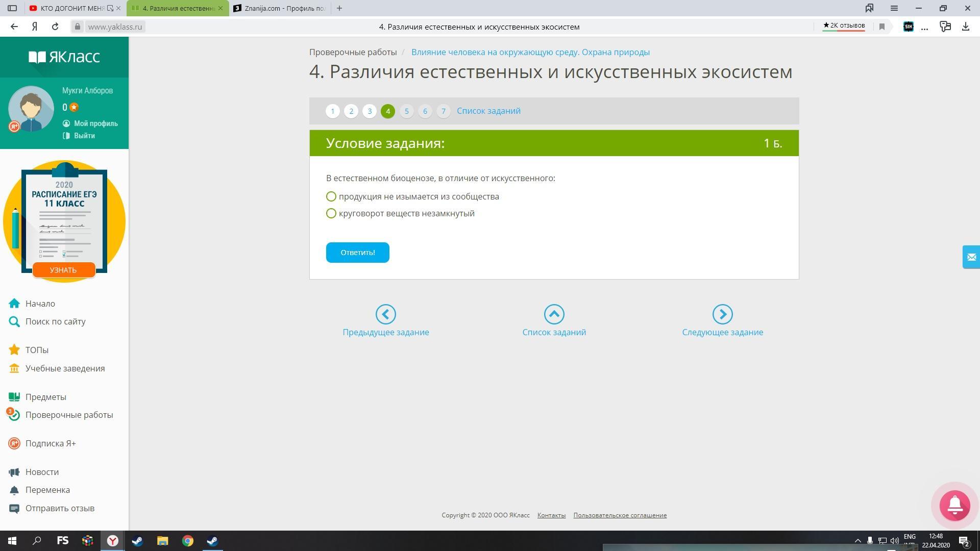This screenshot has width=980, height=551.
Task: Open the envelope message side tab
Action: click(971, 257)
